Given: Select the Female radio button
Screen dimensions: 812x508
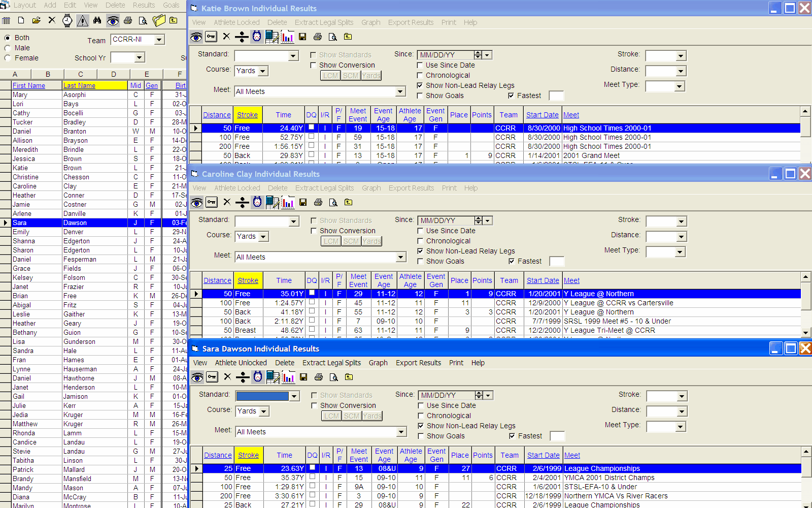Looking at the screenshot, I should pyautogui.click(x=8, y=57).
